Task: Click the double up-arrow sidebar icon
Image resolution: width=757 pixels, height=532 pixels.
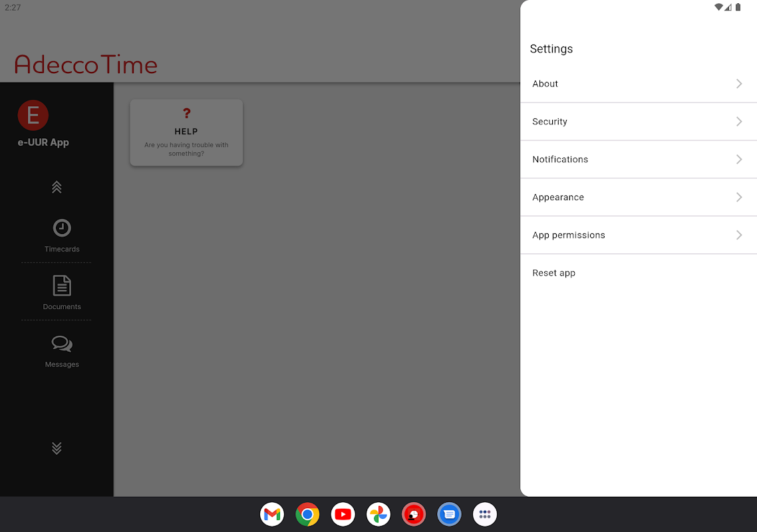Action: coord(57,188)
